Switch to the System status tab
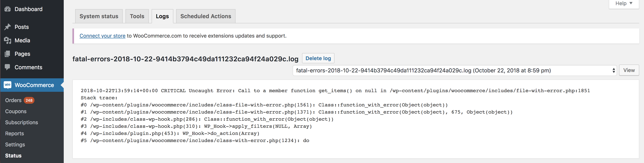This screenshot has height=163, width=644. click(x=99, y=16)
